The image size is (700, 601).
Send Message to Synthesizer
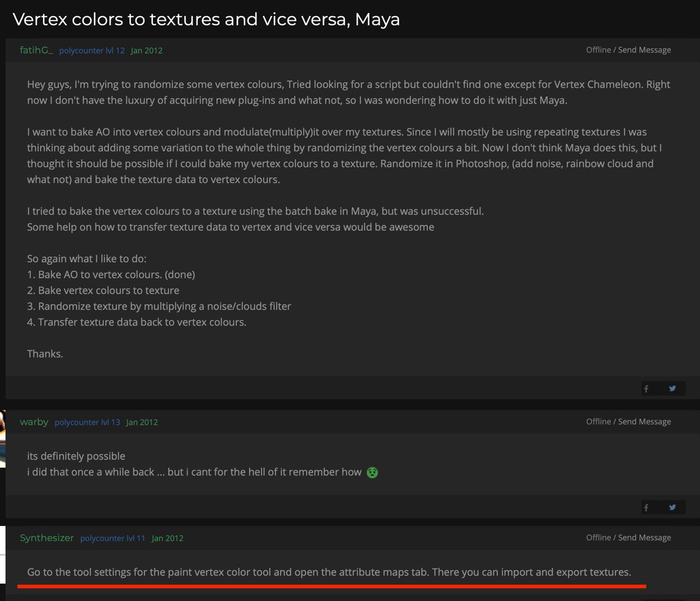coord(644,538)
